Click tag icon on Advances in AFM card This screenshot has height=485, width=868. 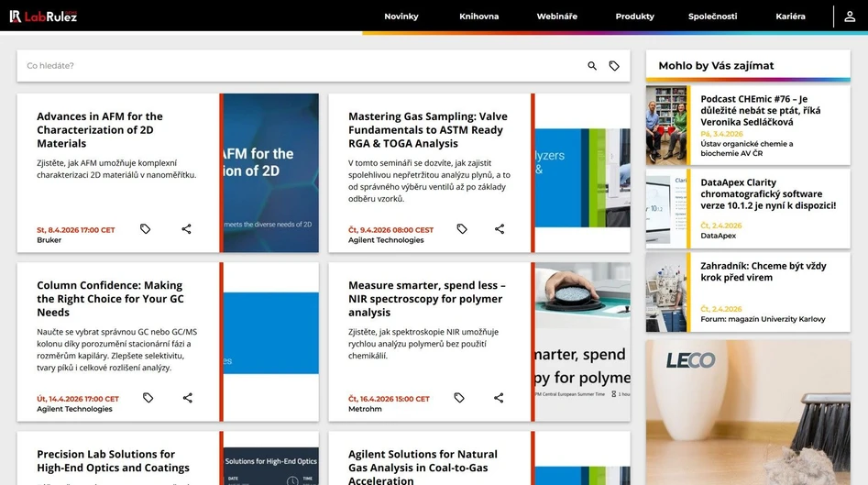(145, 229)
